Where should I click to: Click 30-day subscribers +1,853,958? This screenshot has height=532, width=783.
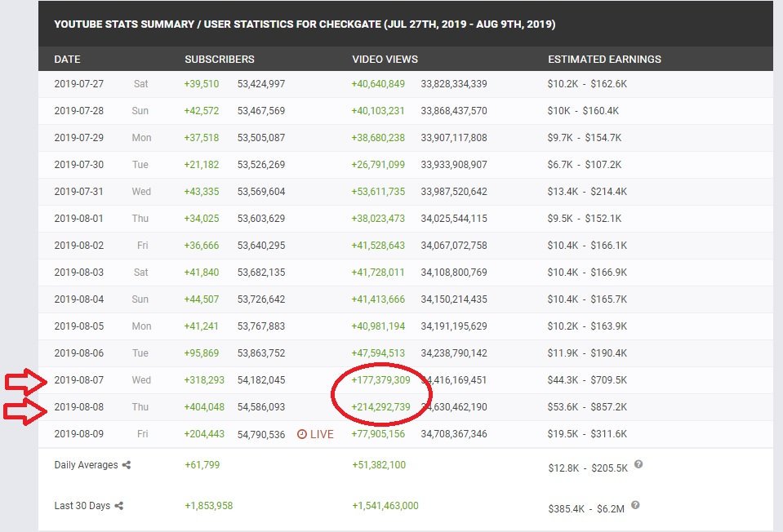209,506
